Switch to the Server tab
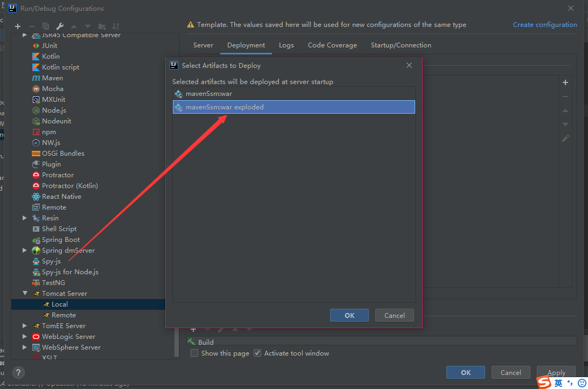588x389 pixels. pos(203,45)
